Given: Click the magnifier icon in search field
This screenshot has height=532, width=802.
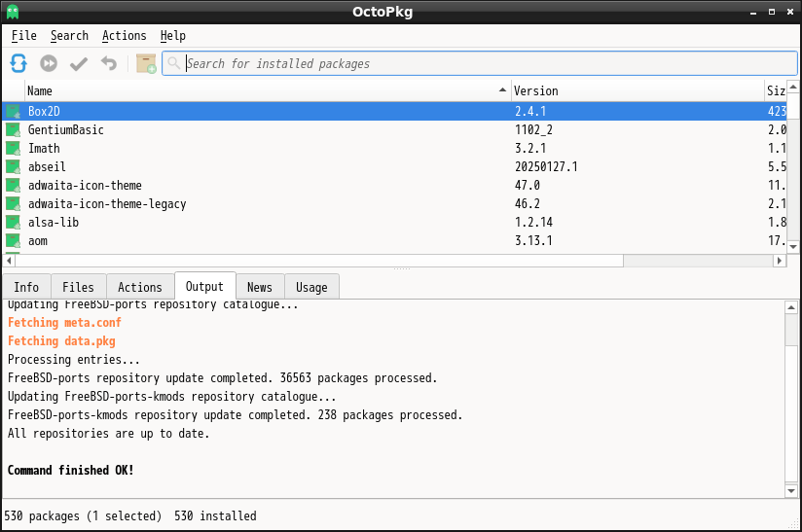Looking at the screenshot, I should 174,63.
